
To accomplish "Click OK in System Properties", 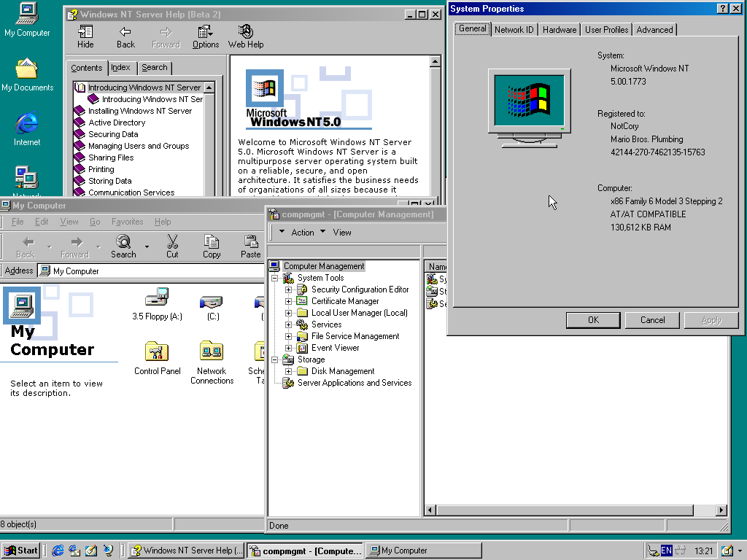I will [593, 320].
